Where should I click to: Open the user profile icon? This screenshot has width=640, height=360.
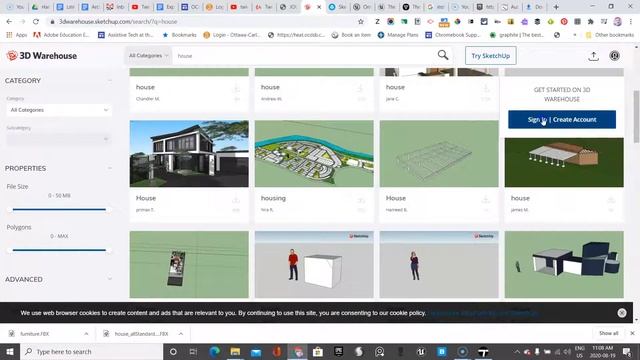tap(614, 56)
